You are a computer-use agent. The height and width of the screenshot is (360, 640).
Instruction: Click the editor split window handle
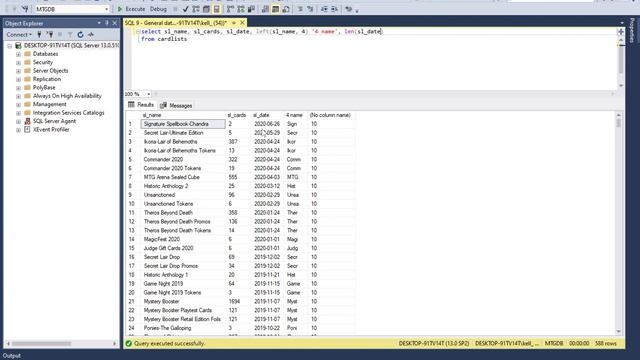[x=621, y=31]
